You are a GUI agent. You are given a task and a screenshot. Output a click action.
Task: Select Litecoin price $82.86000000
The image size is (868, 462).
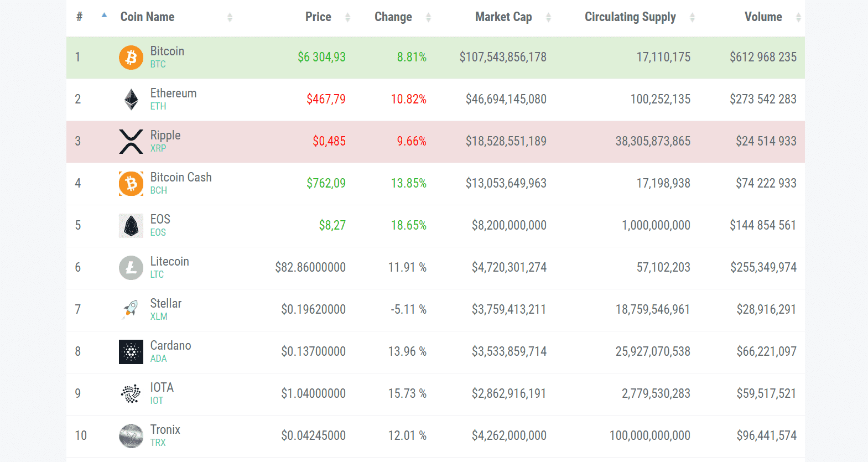(310, 267)
